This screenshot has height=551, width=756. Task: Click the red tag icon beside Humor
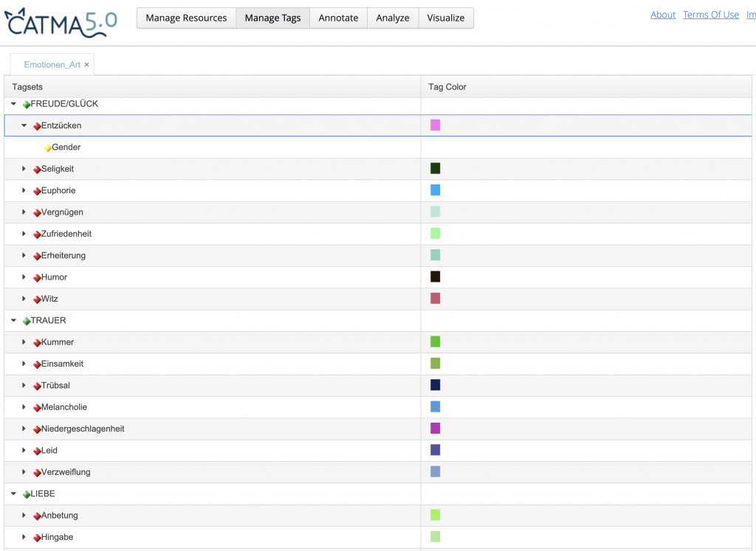[x=37, y=278]
